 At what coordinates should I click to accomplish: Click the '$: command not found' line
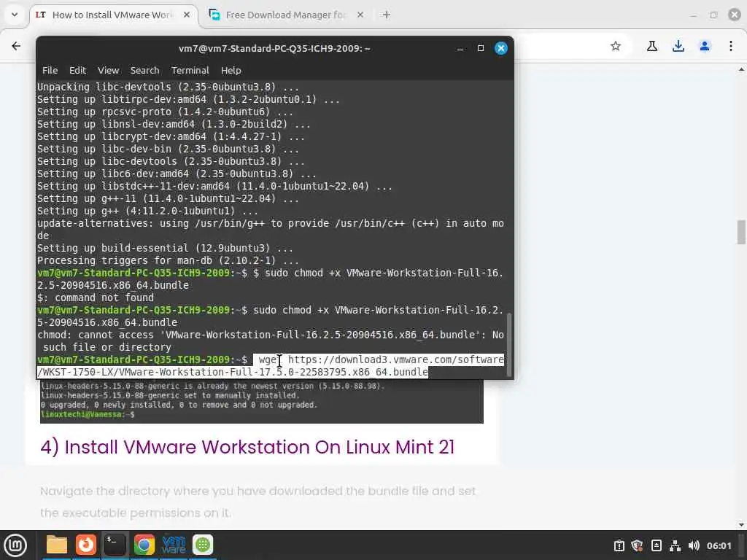pos(96,297)
